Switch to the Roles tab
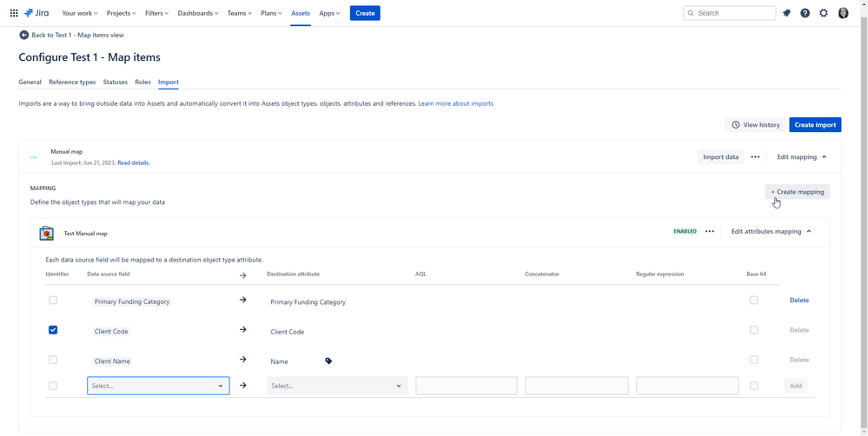Screen dimensions: 868x436 coord(142,82)
